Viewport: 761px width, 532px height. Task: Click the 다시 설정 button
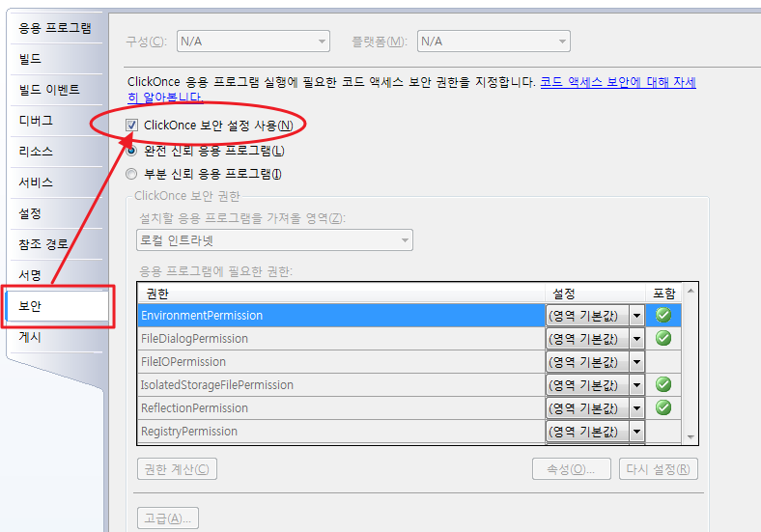coord(658,469)
